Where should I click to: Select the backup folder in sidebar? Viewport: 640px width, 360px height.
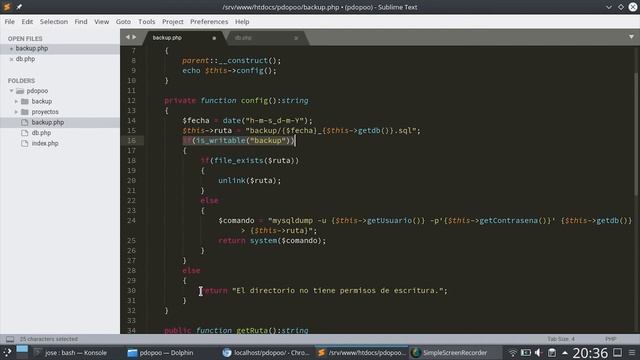tap(42, 101)
